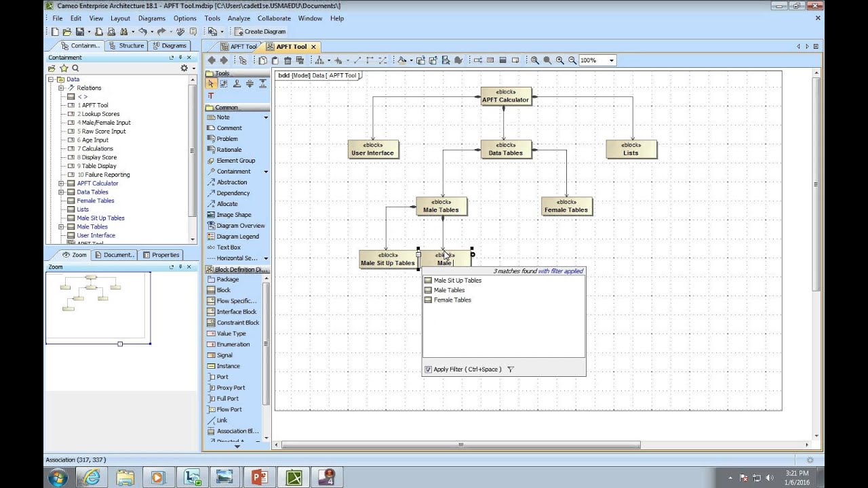This screenshot has width=868, height=488.
Task: Expand the Note palette dropdown arrow
Action: [266, 117]
